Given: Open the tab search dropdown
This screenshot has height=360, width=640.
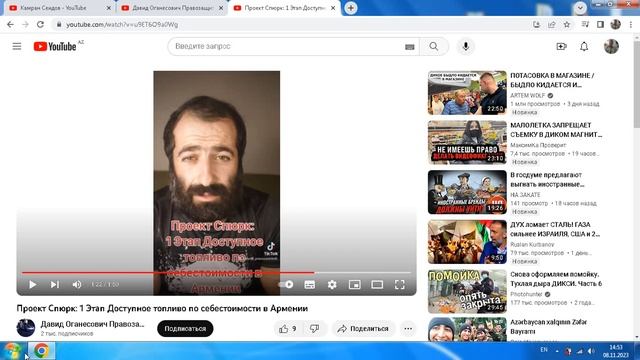Looking at the screenshot, I should click(x=580, y=8).
